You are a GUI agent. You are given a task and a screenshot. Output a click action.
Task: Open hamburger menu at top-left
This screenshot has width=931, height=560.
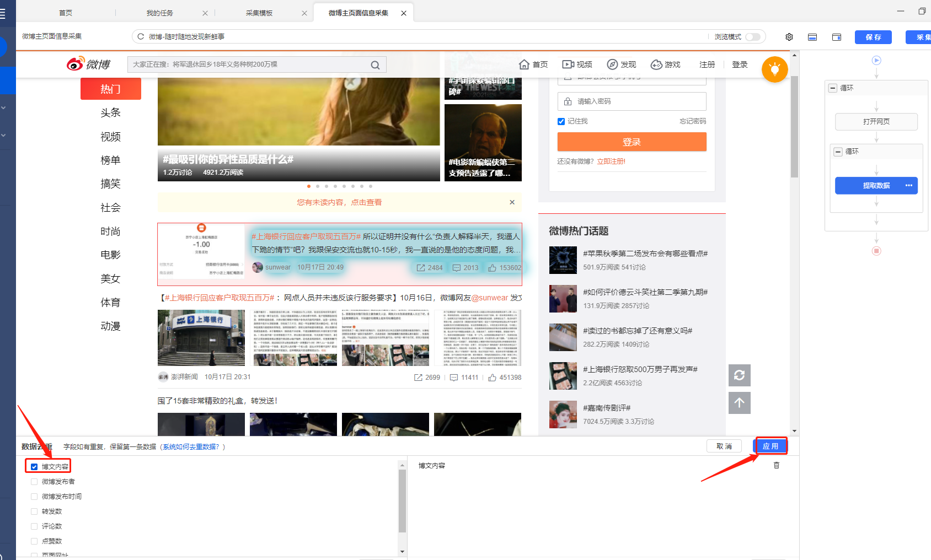(2, 13)
